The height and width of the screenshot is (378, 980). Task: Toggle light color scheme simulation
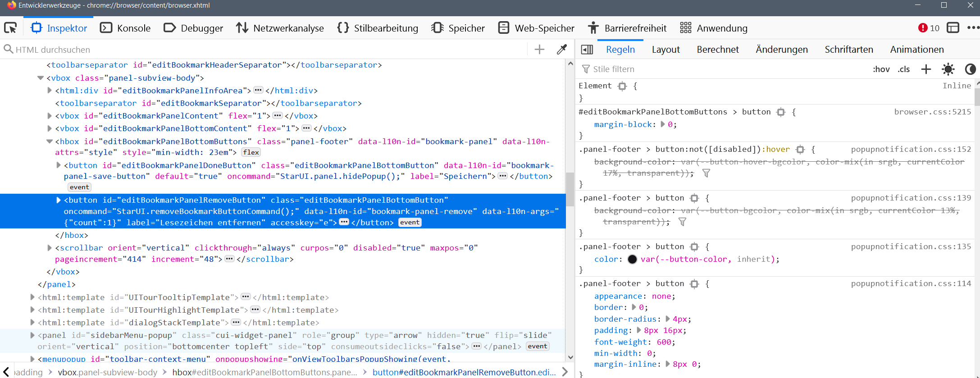pyautogui.click(x=948, y=69)
